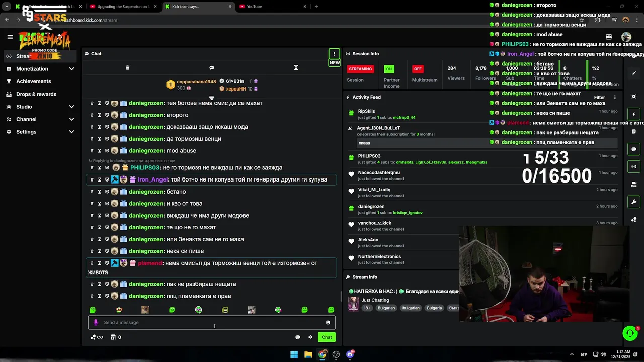Timeout daniegrozen on the 'второто' message

pos(99,115)
